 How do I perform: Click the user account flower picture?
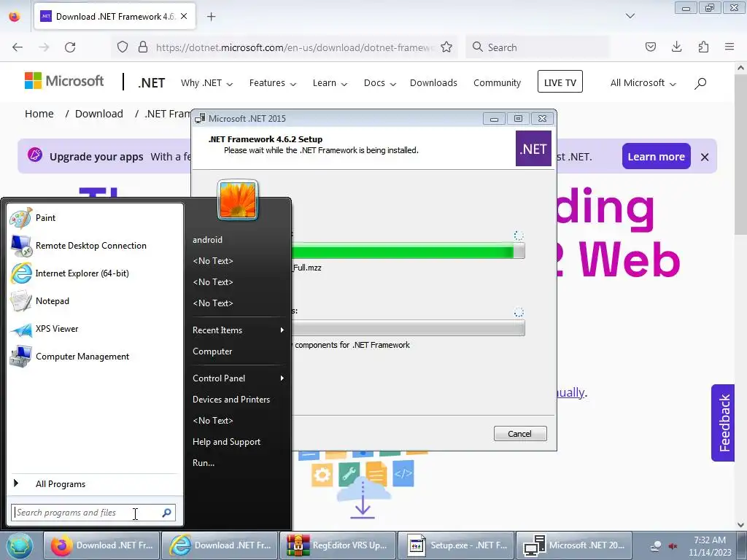pyautogui.click(x=237, y=200)
